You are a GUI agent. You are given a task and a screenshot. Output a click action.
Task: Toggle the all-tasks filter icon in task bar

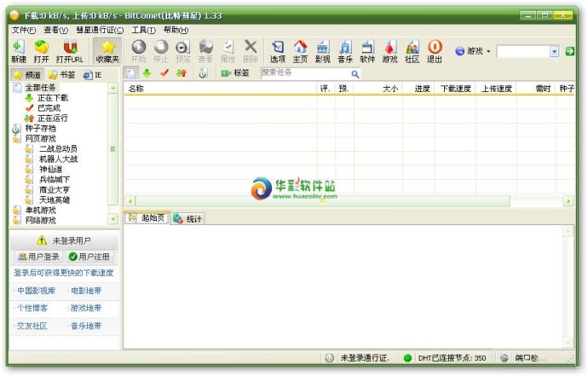pyautogui.click(x=130, y=73)
